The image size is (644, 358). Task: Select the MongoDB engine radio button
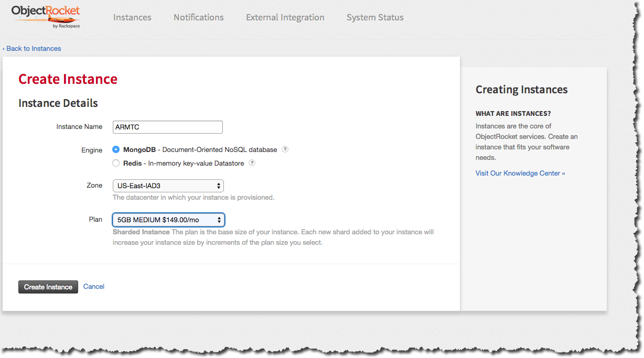pos(116,149)
